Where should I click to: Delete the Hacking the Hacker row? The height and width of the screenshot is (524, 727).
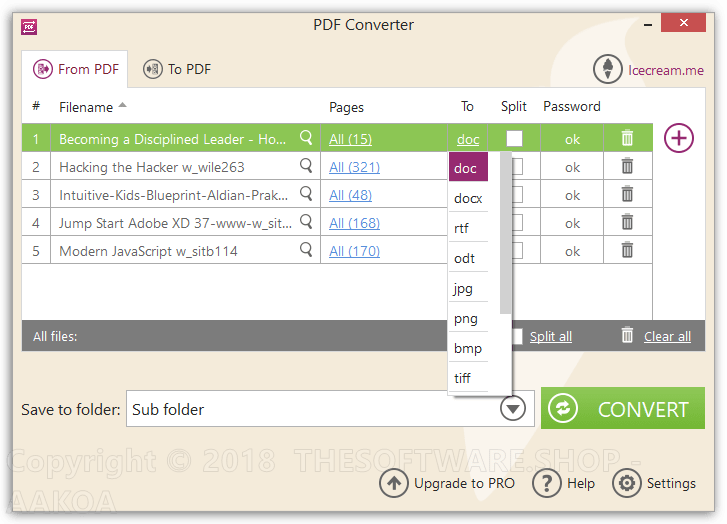click(627, 166)
